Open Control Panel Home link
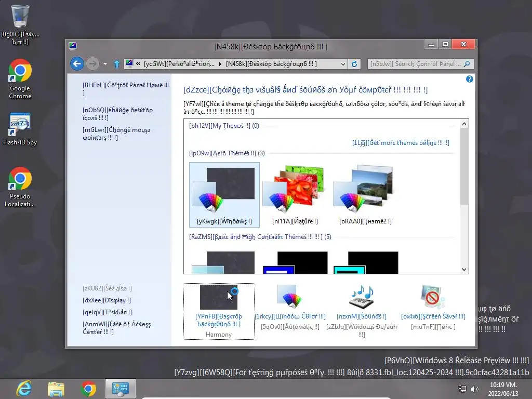The width and height of the screenshot is (532, 399). tap(126, 89)
